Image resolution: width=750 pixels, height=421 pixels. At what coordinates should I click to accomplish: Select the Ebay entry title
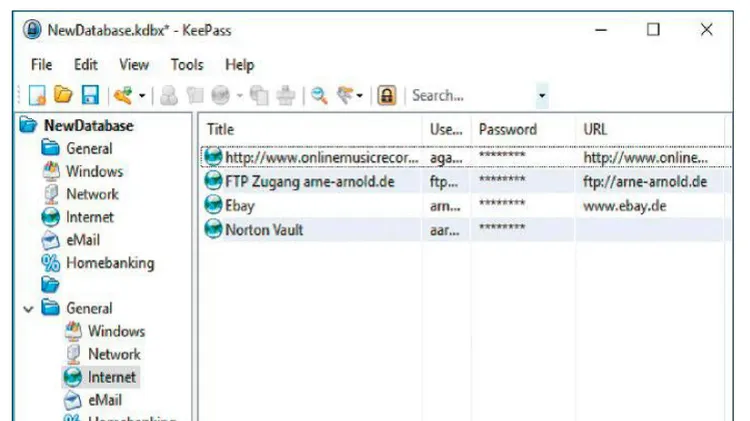click(240, 206)
